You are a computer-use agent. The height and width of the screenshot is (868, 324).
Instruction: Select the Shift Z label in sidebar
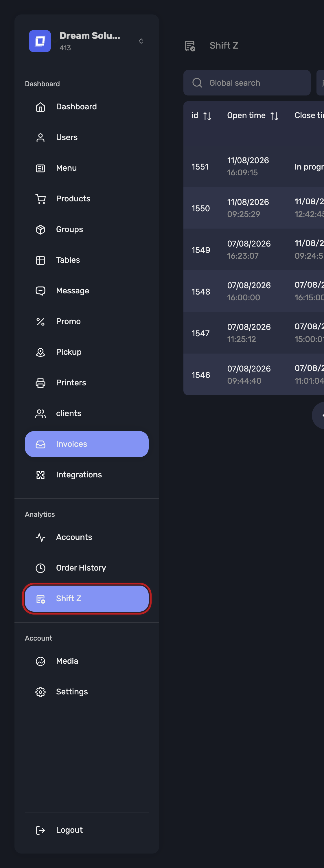pos(68,598)
